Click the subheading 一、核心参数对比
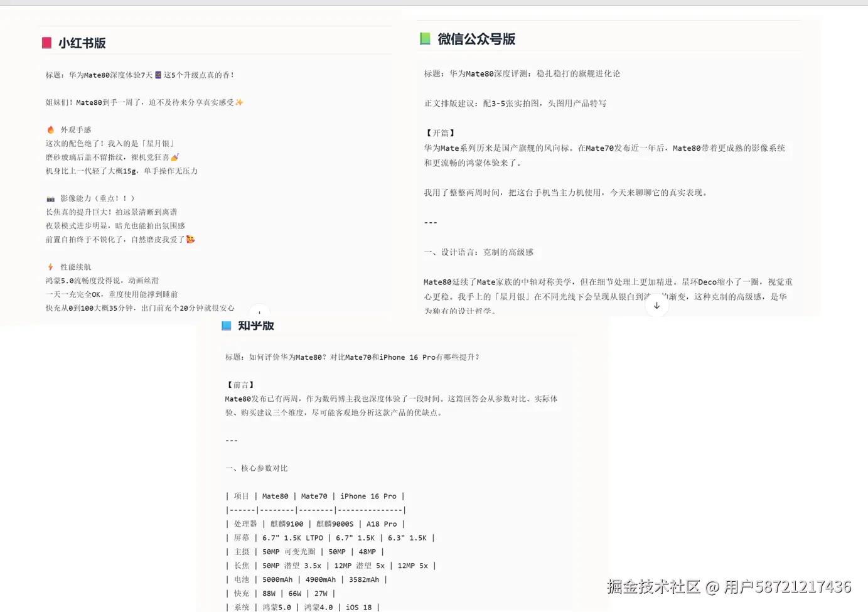 coord(257,468)
